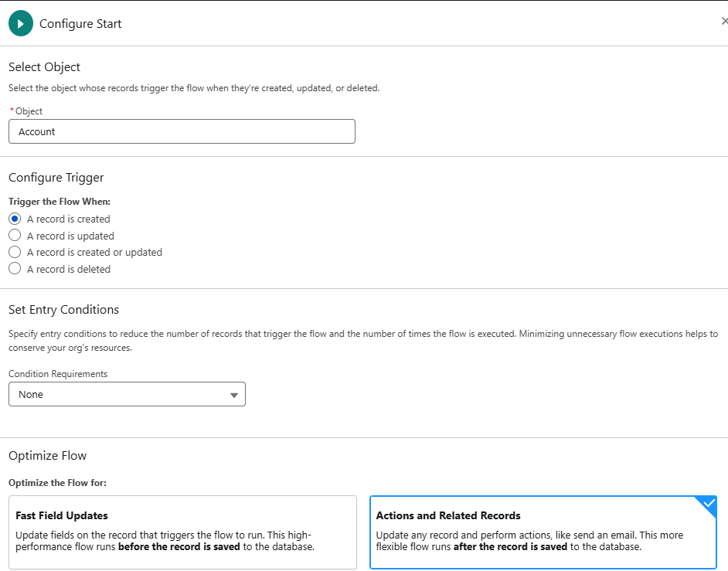This screenshot has height=571, width=728.
Task: Click the Set Entry Conditions heading
Action: point(63,310)
